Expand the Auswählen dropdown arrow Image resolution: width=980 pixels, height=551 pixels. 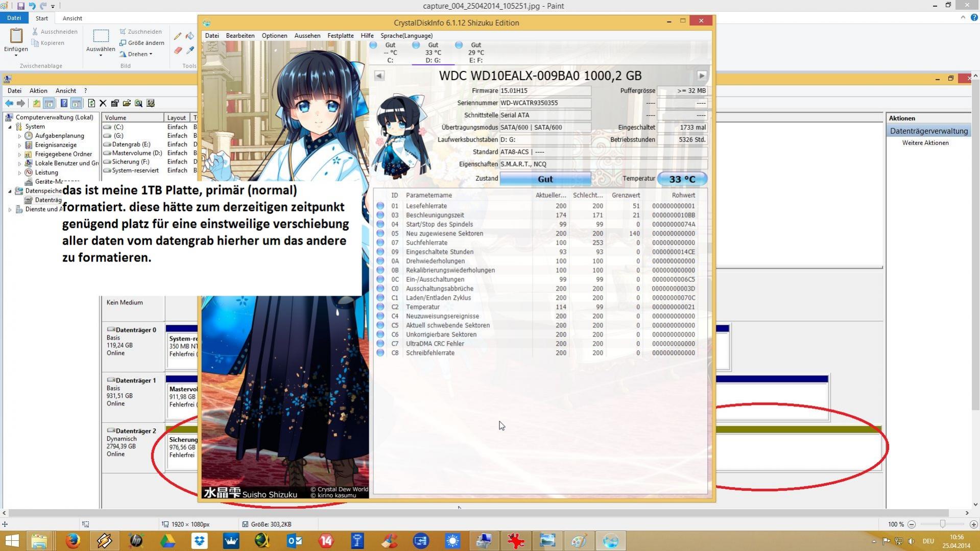click(101, 55)
